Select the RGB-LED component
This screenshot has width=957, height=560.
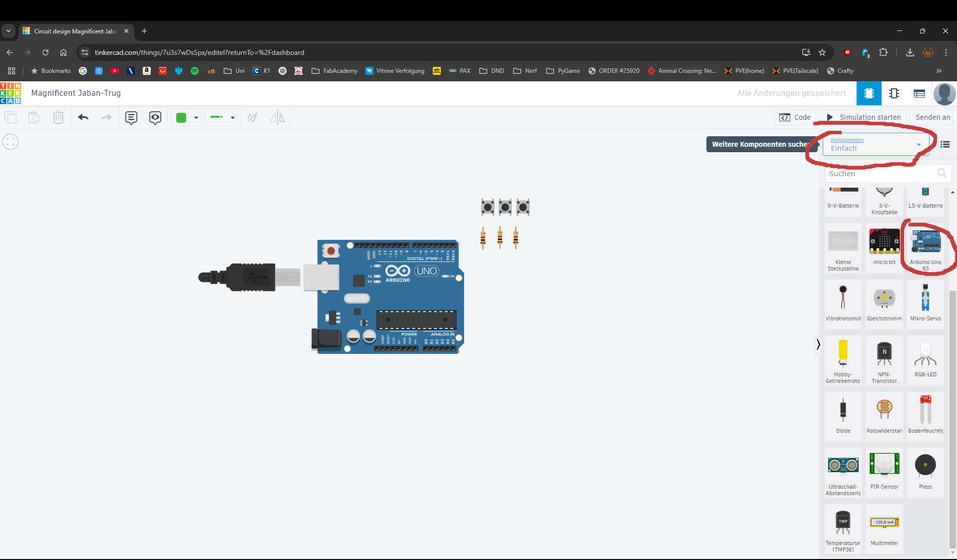pos(925,360)
